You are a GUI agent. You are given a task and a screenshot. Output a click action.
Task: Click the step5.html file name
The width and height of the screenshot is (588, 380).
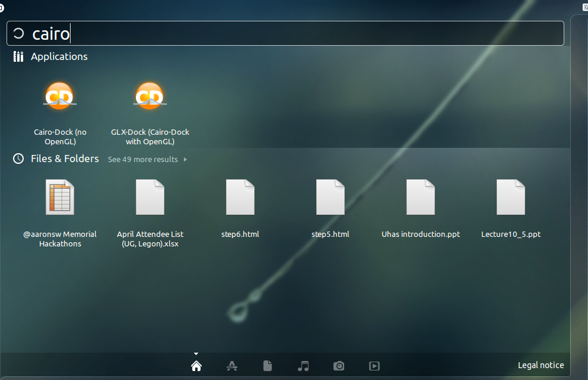coord(330,235)
